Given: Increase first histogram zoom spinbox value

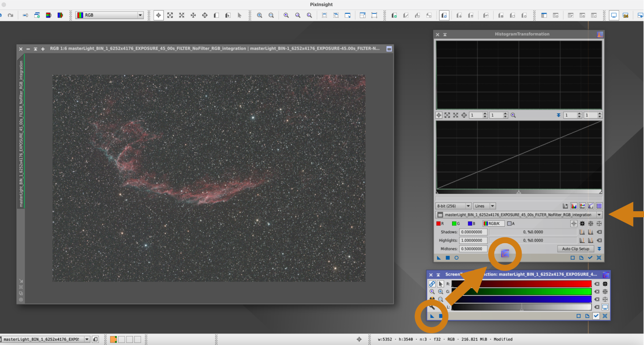Looking at the screenshot, I should pyautogui.click(x=485, y=114).
